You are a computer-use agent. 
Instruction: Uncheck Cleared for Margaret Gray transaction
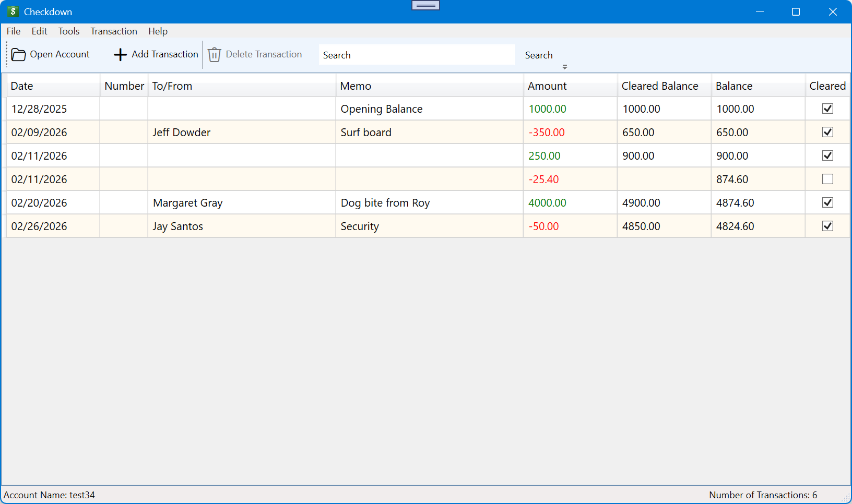tap(827, 202)
